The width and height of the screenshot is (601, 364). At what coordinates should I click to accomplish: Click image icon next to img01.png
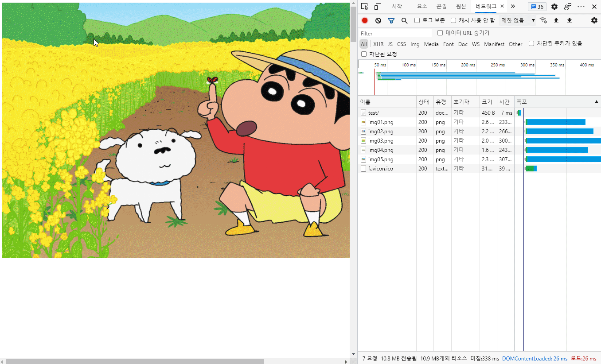(x=363, y=122)
